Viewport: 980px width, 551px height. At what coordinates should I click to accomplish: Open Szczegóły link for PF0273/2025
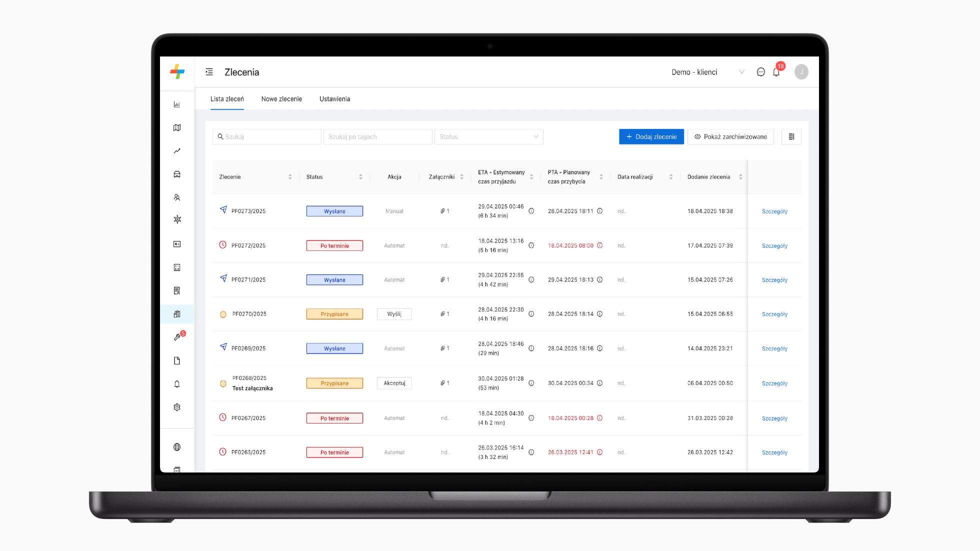(774, 211)
